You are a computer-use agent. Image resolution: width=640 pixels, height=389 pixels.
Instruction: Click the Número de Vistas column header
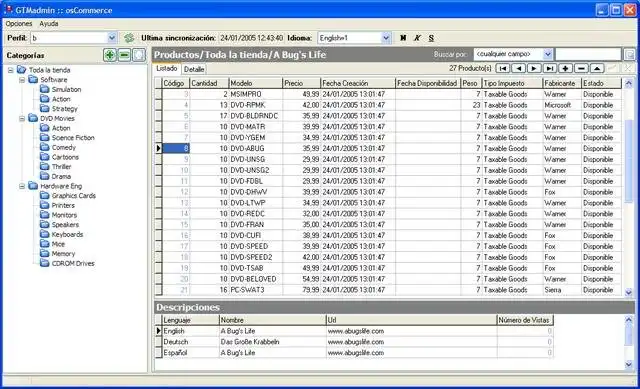click(x=525, y=320)
